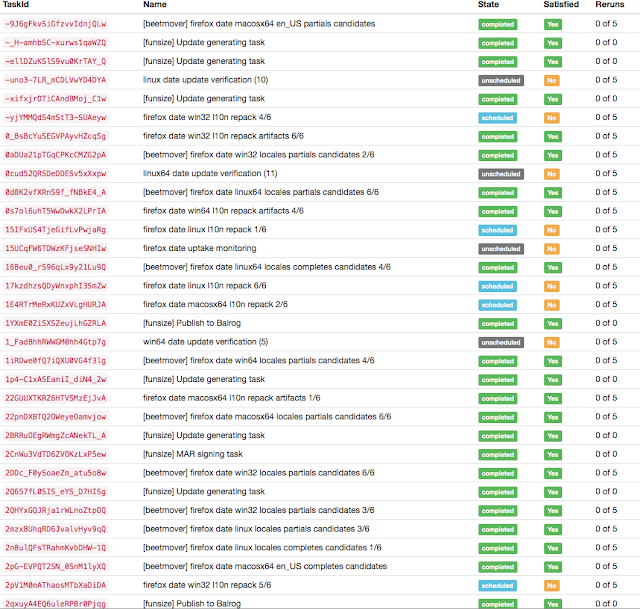Open task link 2pG-EVPQT2SN_0SnM1lyXQ

click(56, 567)
